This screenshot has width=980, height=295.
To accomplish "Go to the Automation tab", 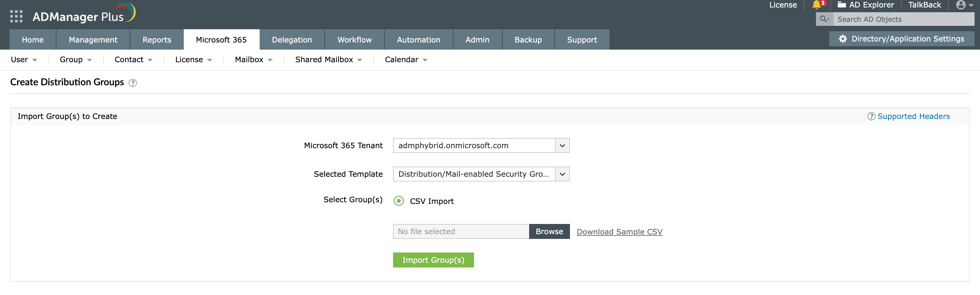I will 419,39.
